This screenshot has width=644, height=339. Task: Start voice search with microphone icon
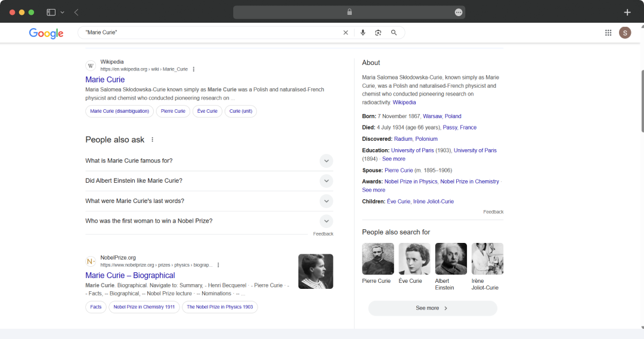pyautogui.click(x=363, y=32)
